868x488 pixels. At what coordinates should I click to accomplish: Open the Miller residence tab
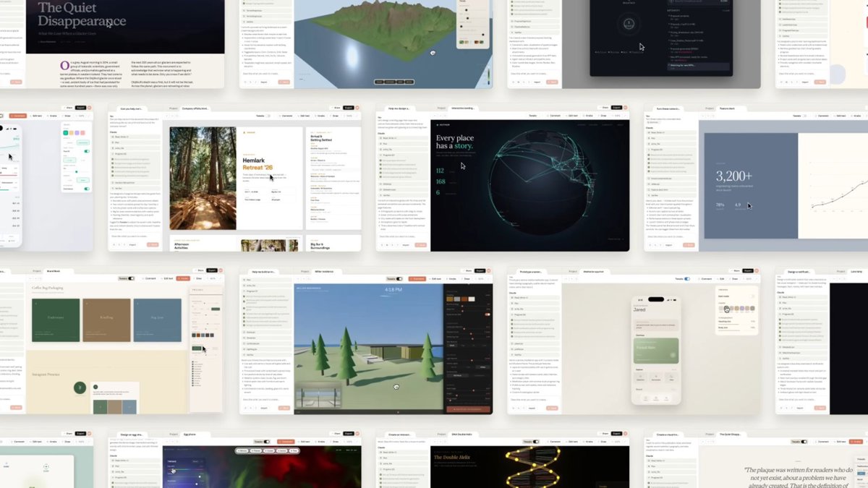[323, 271]
